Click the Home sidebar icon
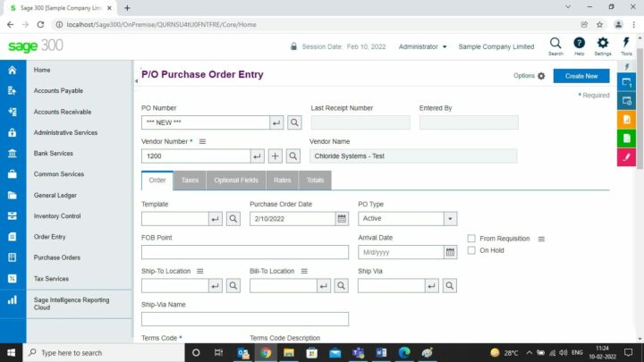Viewport: 644px width, 362px height. click(13, 71)
